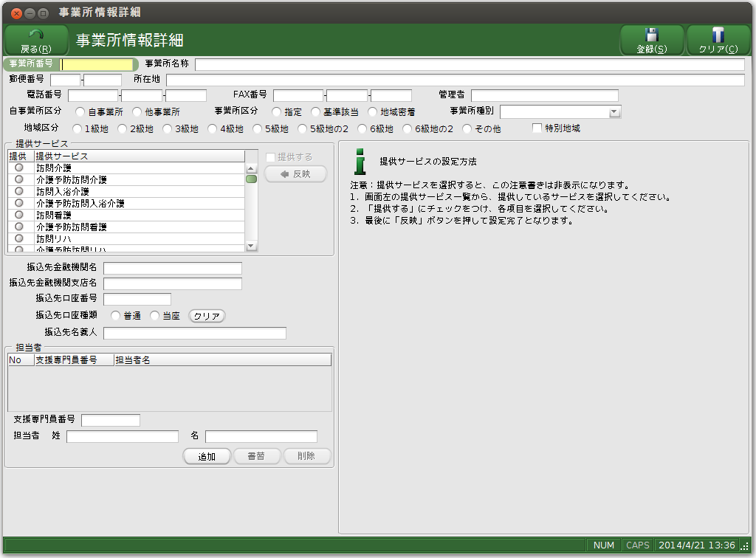Focus the 事業所番号 input field
The image size is (756, 558).
click(x=97, y=64)
